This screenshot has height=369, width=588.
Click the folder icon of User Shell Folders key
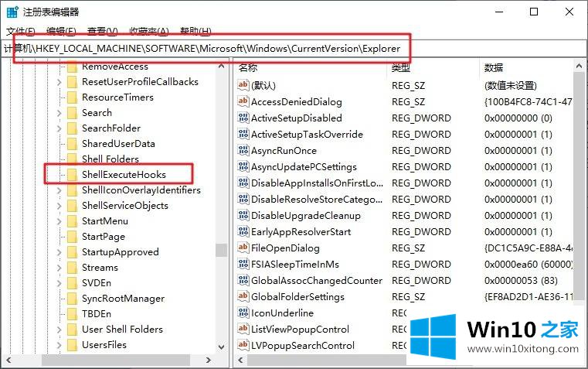pos(72,330)
